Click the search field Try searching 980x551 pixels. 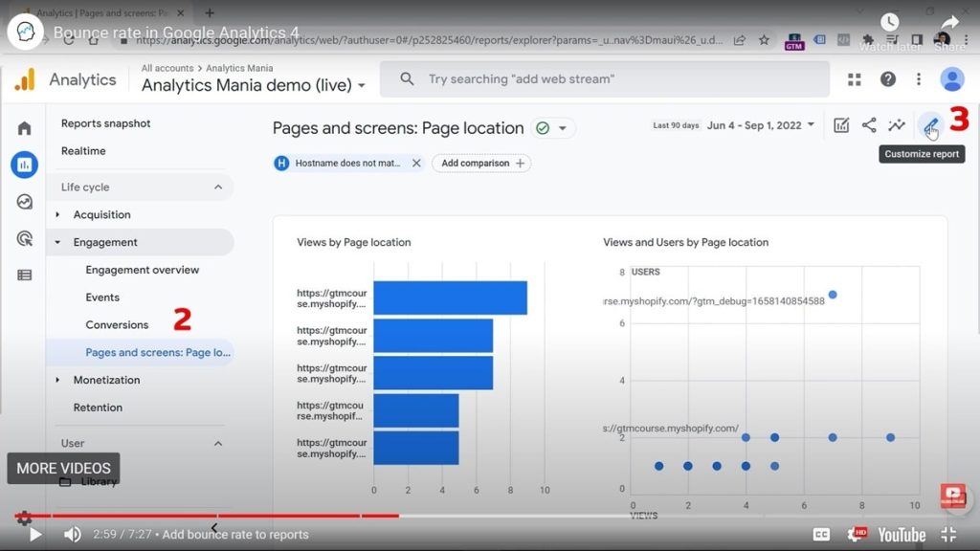(605, 79)
